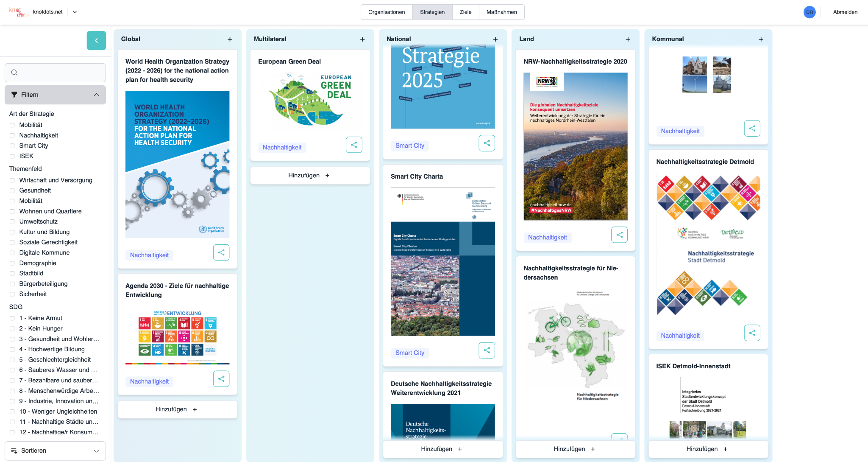868x465 pixels.
Task: Open the Maßnahmen tab
Action: click(x=502, y=12)
